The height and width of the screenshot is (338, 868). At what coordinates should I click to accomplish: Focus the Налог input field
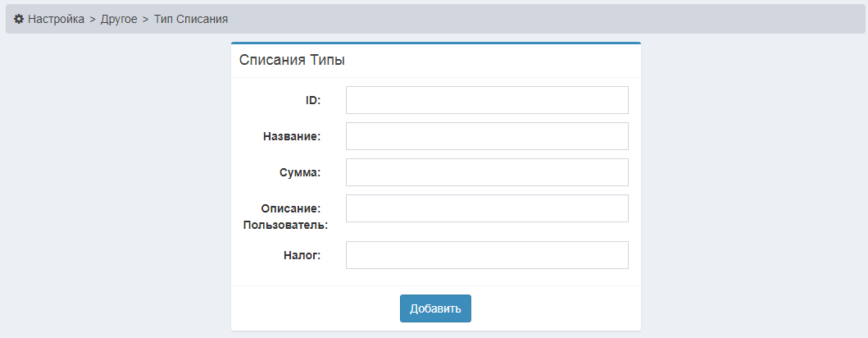(487, 255)
